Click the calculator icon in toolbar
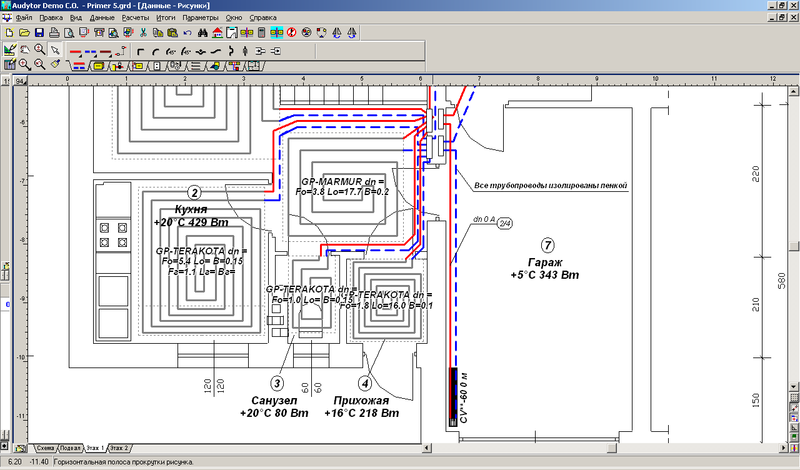This screenshot has width=800, height=470. coord(262,33)
